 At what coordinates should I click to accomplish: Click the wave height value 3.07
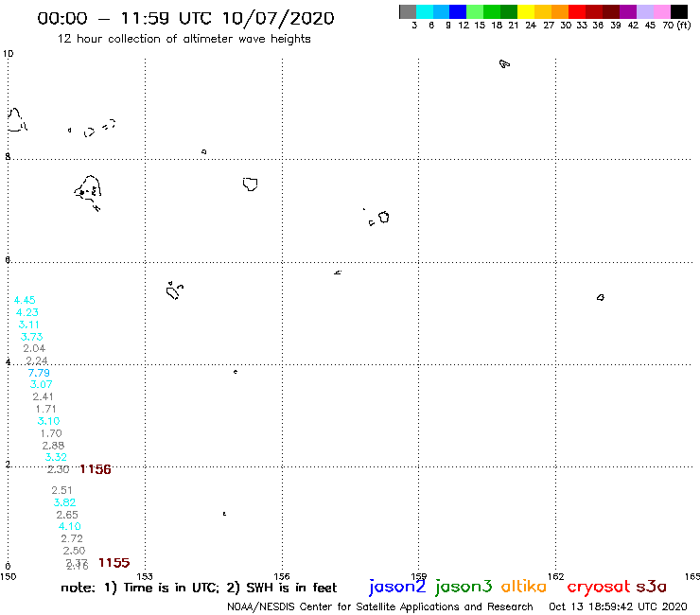pyautogui.click(x=41, y=384)
